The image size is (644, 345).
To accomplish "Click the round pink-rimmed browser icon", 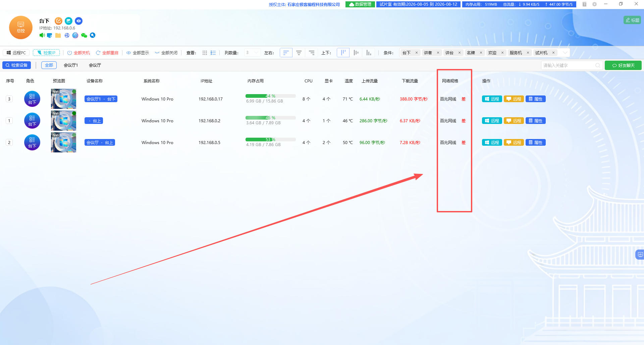I will click(75, 35).
